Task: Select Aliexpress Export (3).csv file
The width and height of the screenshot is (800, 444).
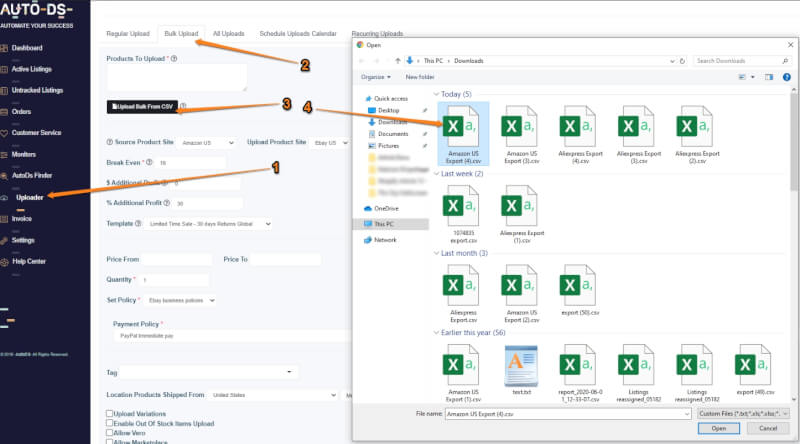Action: click(x=638, y=134)
